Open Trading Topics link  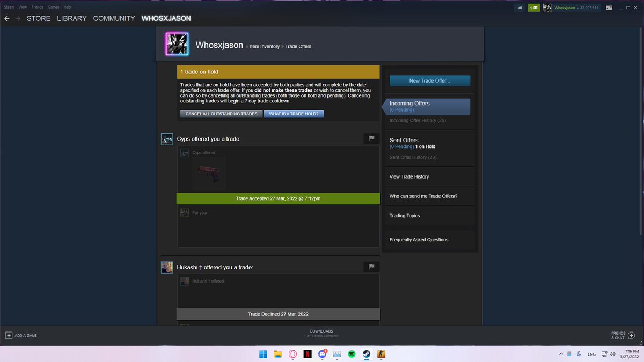pos(405,216)
